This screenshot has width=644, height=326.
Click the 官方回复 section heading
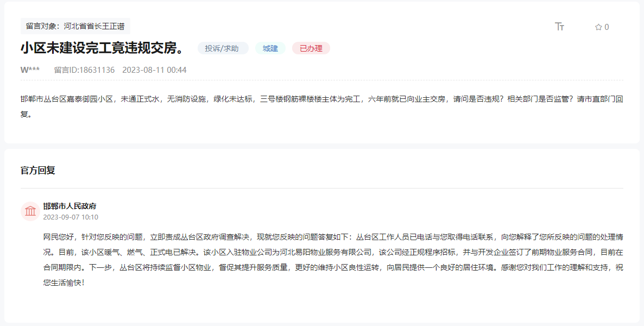tap(38, 170)
